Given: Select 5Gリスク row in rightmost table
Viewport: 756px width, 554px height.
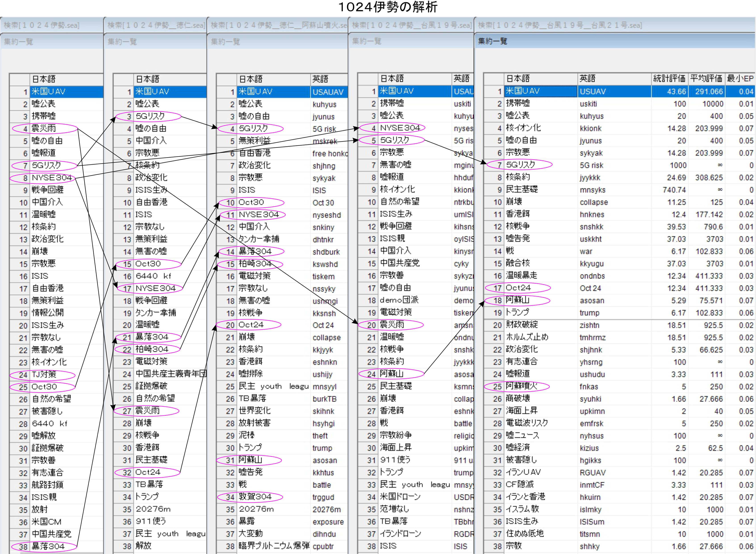Looking at the screenshot, I should tap(520, 165).
